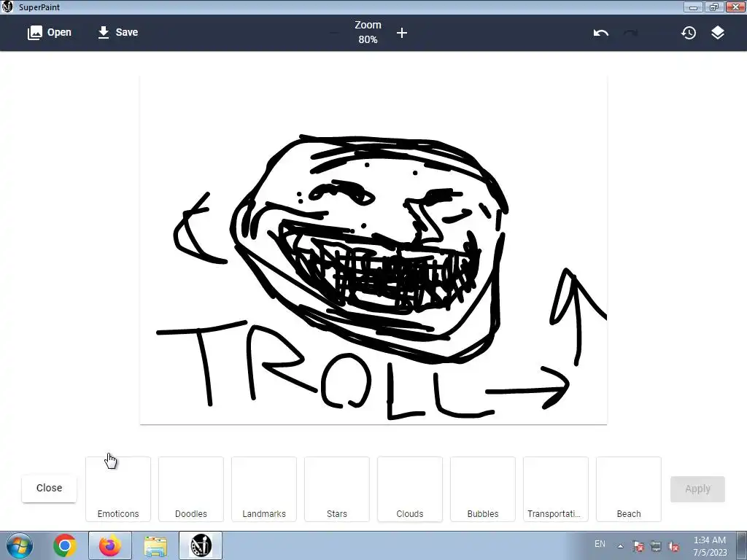Image resolution: width=747 pixels, height=560 pixels.
Task: Click the troll face drawing canvas
Action: pos(373,249)
